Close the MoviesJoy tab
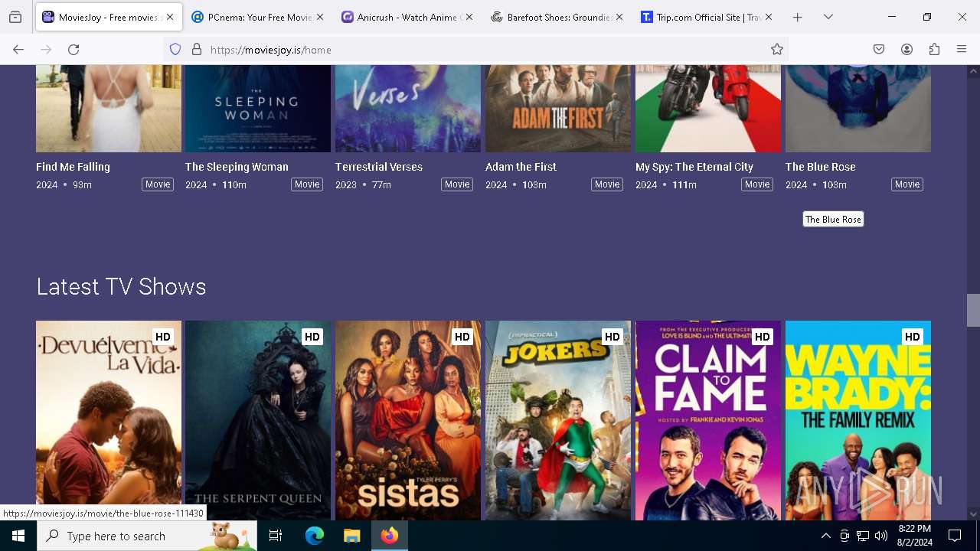This screenshot has height=551, width=980. pyautogui.click(x=170, y=17)
